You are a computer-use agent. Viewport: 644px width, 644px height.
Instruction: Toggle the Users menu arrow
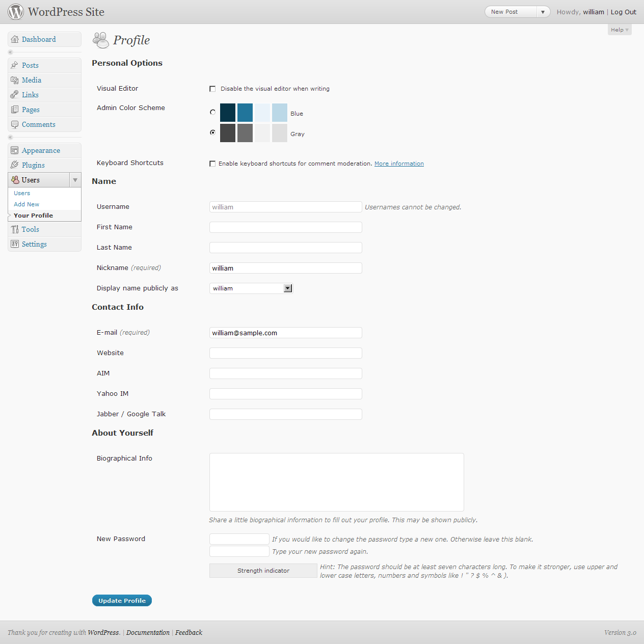[75, 180]
